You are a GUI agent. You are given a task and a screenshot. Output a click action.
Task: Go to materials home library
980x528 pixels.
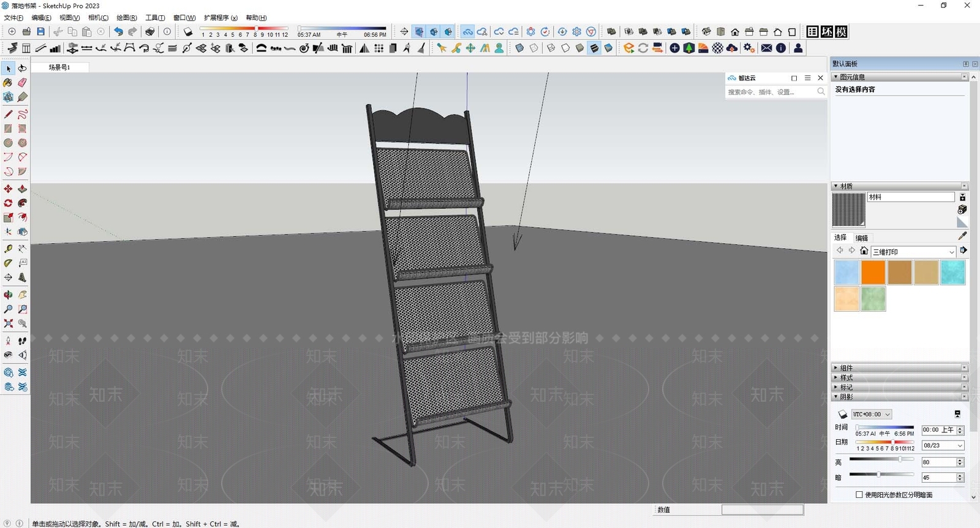tap(864, 251)
